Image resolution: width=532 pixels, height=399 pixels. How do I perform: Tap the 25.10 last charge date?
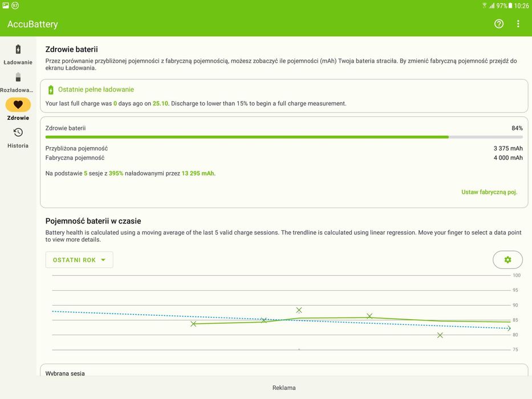[x=160, y=104]
